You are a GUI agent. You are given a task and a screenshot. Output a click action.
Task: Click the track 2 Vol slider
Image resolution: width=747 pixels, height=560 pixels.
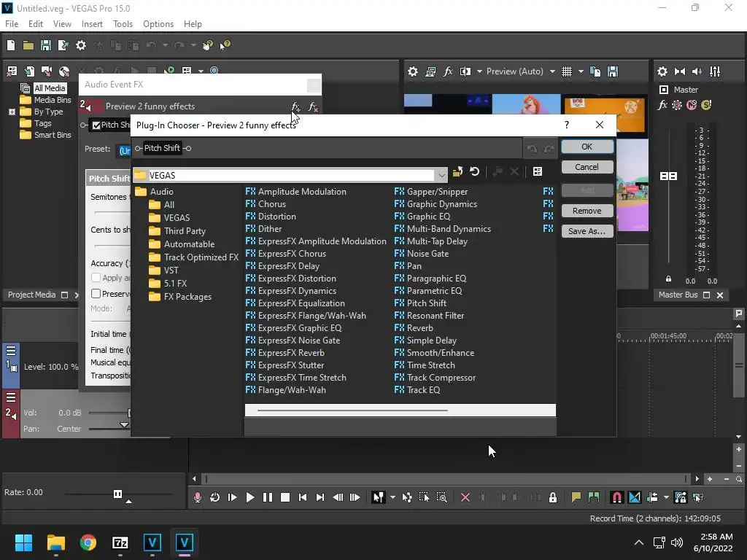coord(109,413)
